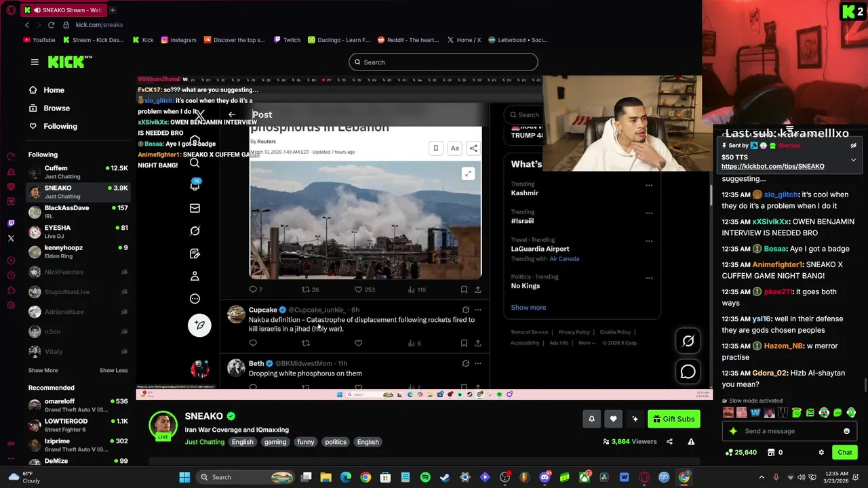Viewport: 868px width, 488px height.
Task: Open the Twitch bookmark
Action: [287, 40]
